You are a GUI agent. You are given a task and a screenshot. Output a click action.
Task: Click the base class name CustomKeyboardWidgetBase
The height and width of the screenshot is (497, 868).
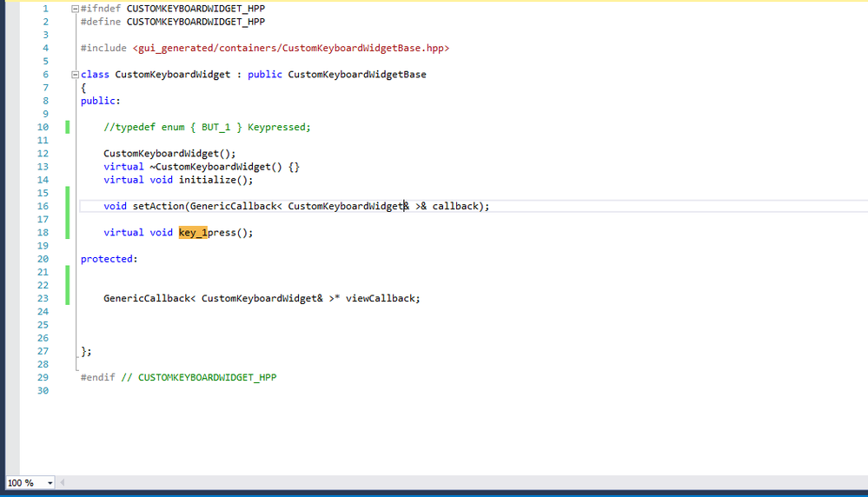tap(357, 74)
